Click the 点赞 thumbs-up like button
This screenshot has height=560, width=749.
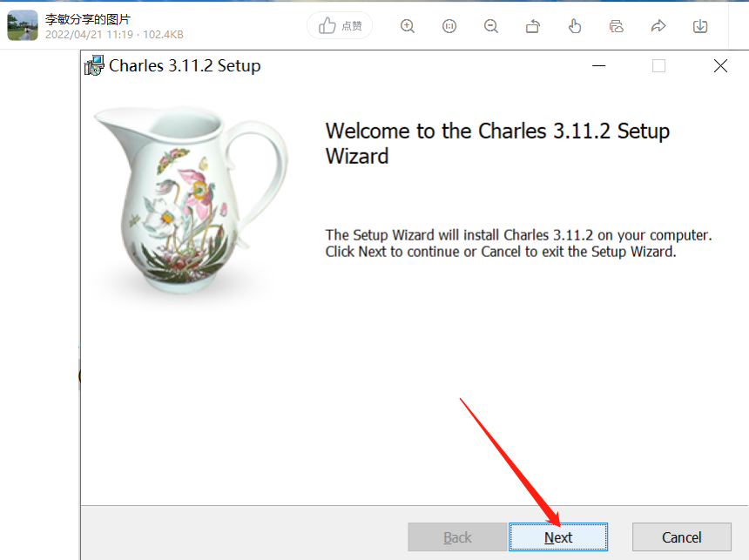coord(340,26)
